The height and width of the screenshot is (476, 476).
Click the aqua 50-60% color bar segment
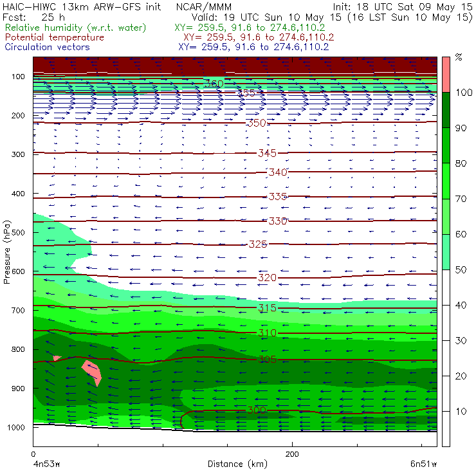pos(446,252)
